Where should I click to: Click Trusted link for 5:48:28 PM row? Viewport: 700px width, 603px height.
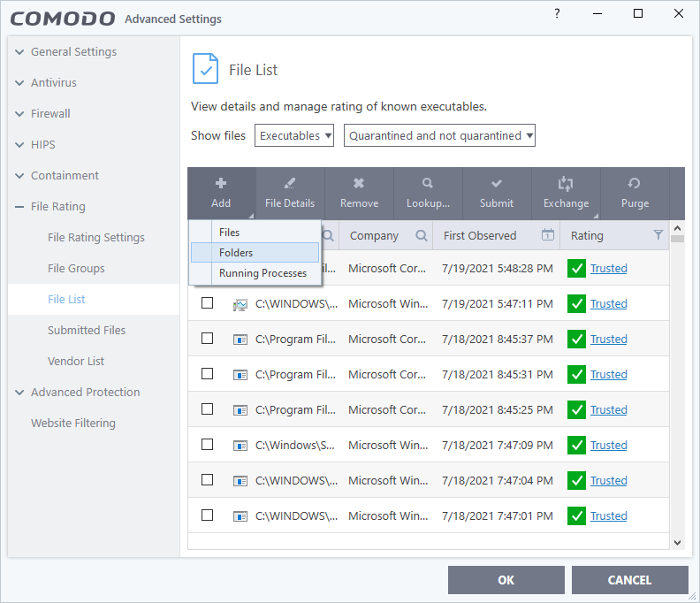608,269
